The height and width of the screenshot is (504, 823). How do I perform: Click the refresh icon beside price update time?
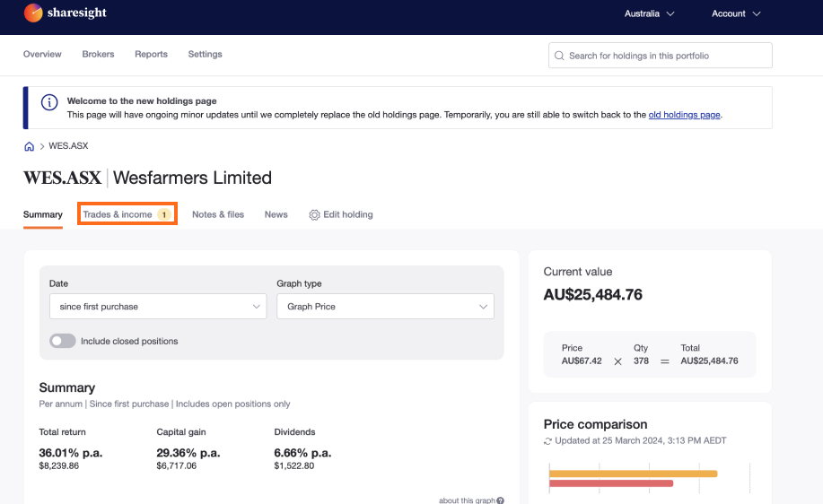point(548,441)
